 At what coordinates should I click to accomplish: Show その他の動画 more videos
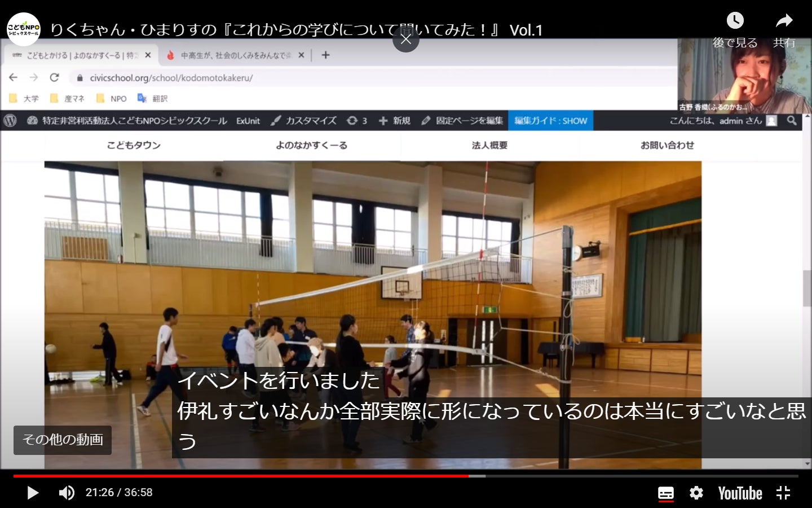click(x=63, y=440)
